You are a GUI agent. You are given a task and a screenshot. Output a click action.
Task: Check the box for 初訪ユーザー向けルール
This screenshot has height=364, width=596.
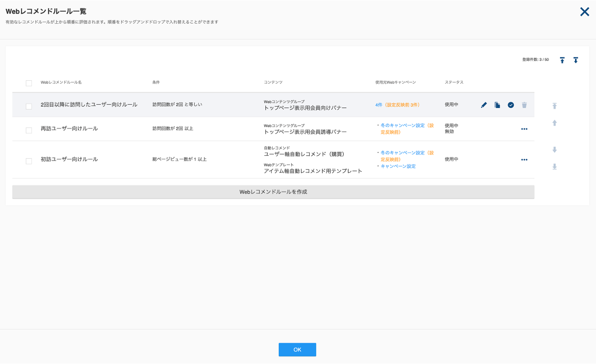tap(29, 161)
